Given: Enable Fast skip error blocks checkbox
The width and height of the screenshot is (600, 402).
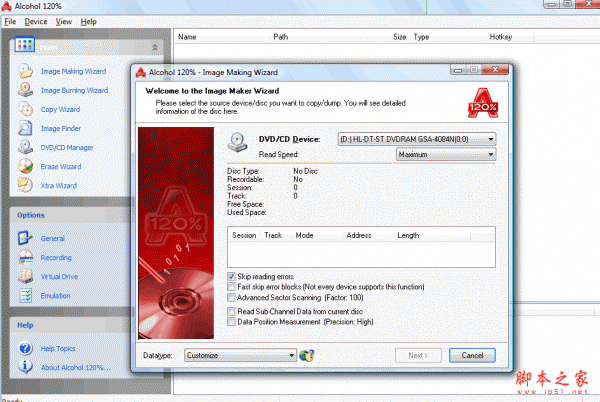Looking at the screenshot, I should pos(231,286).
